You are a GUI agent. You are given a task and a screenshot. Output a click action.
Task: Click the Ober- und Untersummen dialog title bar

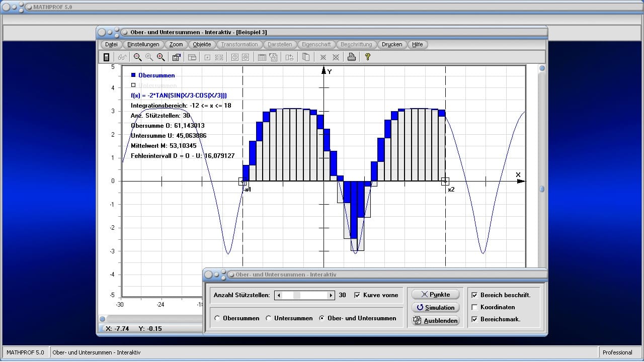click(x=375, y=275)
